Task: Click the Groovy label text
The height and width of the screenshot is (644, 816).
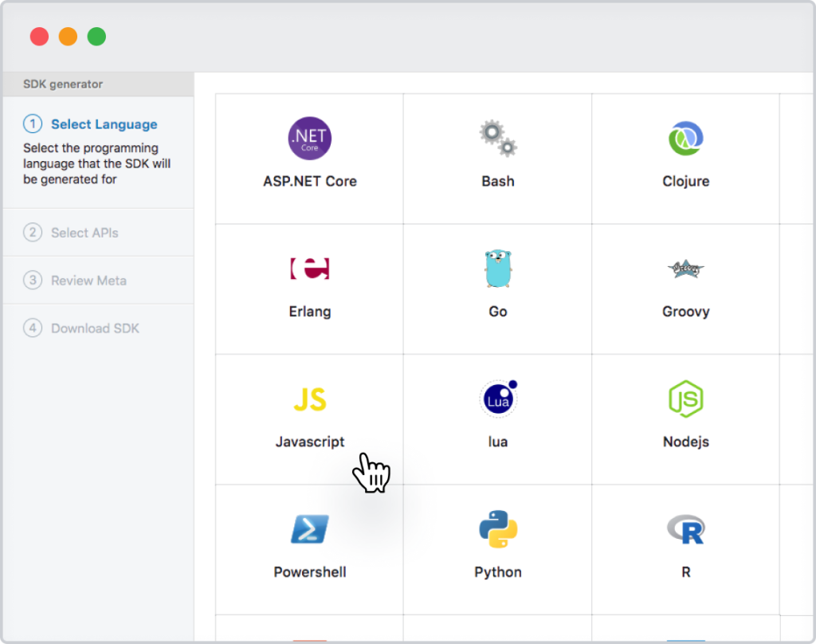Action: pos(686,312)
